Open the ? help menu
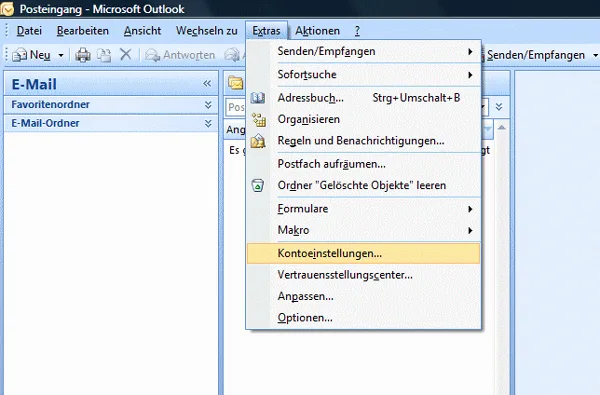 tap(357, 31)
